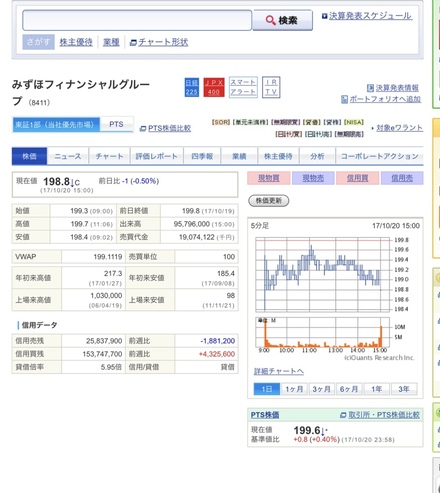
Task: Click the NISA tag label
Action: point(353,122)
